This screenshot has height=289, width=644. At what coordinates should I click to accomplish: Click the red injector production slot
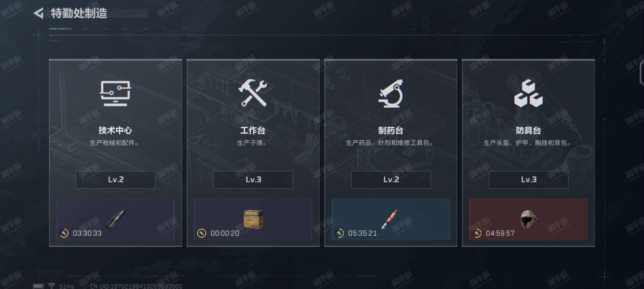point(391,219)
